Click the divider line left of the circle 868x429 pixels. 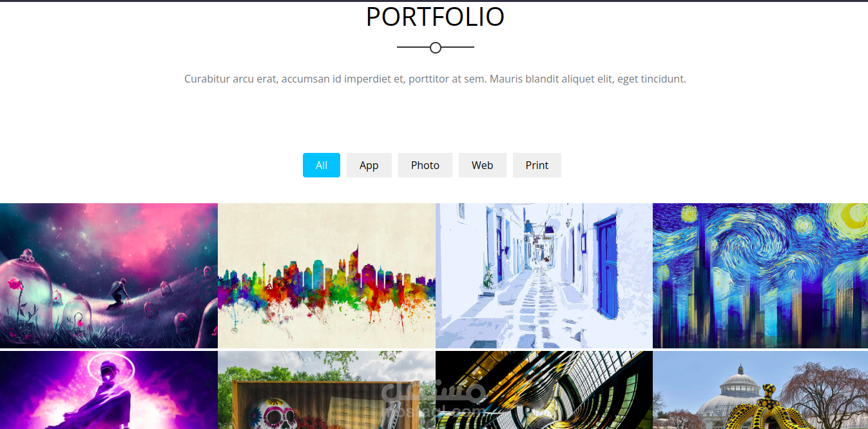coord(413,48)
